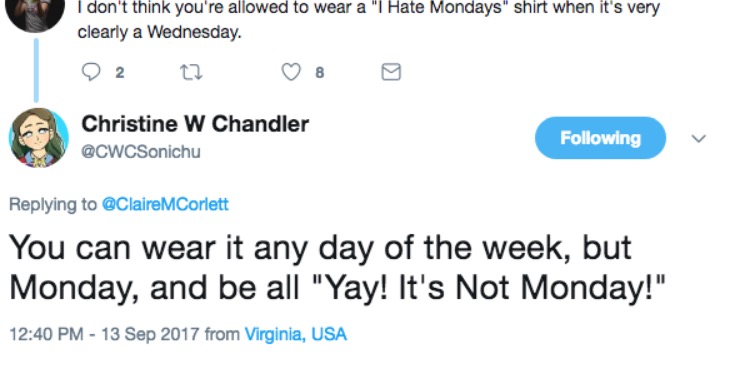Open the partially visible top avatar
Screen dimensions: 750x382
(35, 14)
